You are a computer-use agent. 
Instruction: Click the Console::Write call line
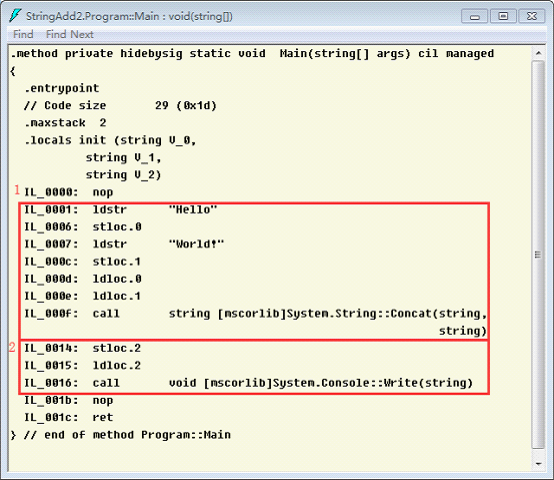coord(248,383)
